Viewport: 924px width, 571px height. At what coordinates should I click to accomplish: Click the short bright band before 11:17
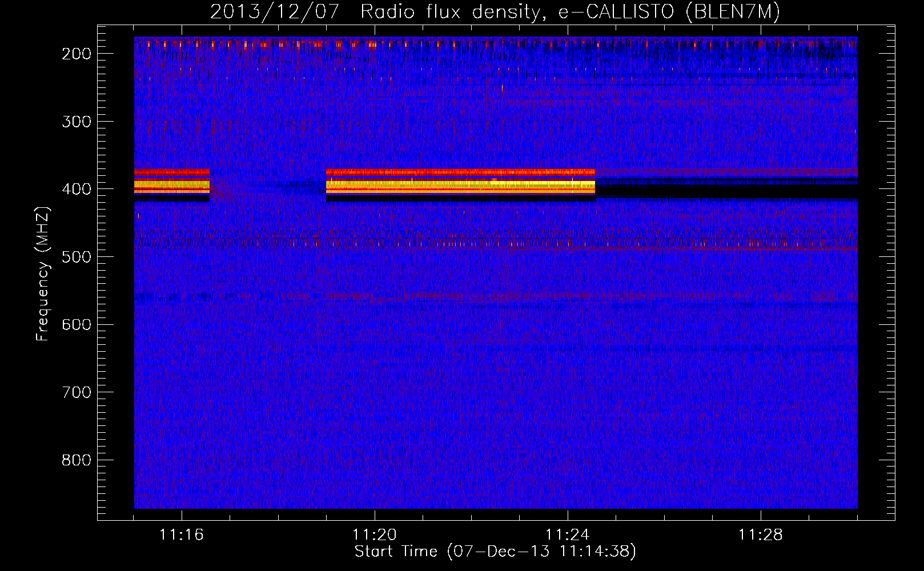tap(172, 184)
